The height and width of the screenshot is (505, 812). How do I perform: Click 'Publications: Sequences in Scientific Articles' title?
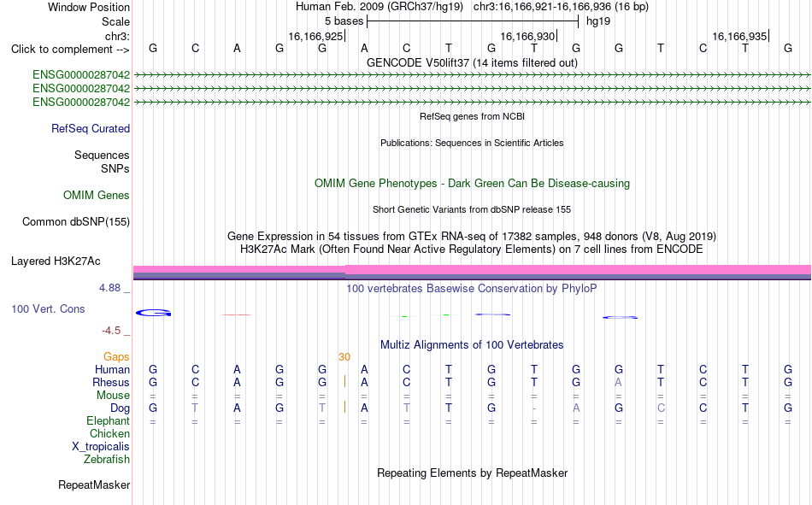pyautogui.click(x=472, y=143)
